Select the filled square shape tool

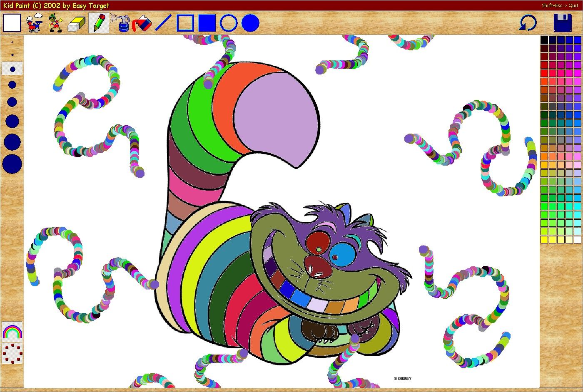(207, 23)
